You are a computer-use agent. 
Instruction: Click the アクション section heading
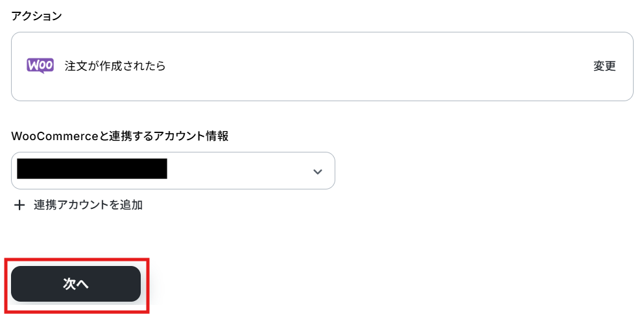tap(37, 16)
